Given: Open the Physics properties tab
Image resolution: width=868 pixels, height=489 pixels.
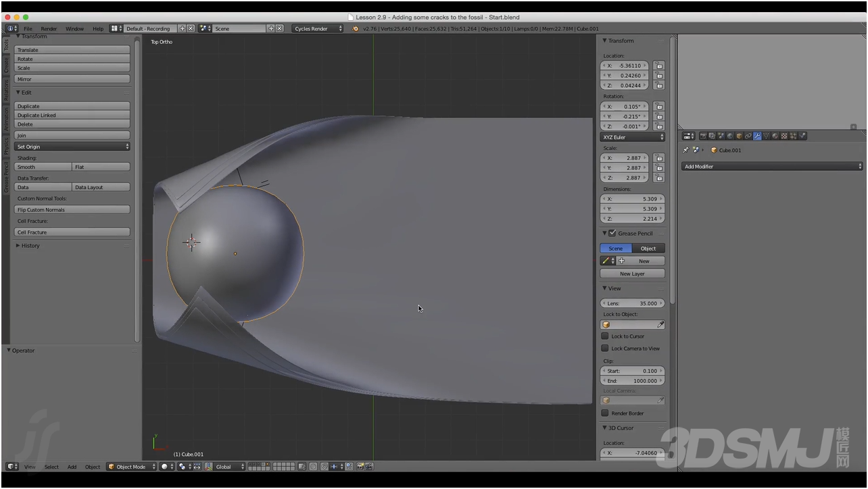Looking at the screenshot, I should (802, 136).
